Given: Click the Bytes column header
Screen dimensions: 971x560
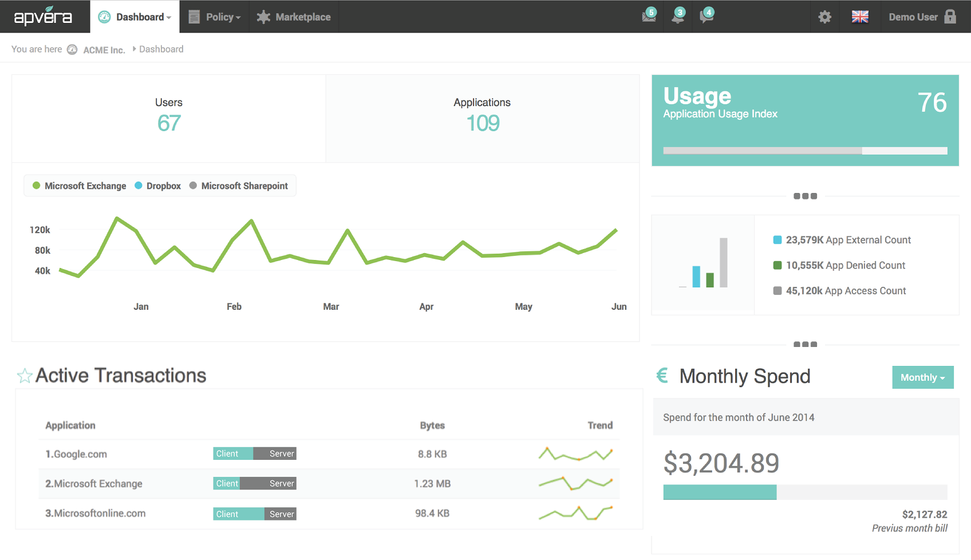Looking at the screenshot, I should 432,425.
